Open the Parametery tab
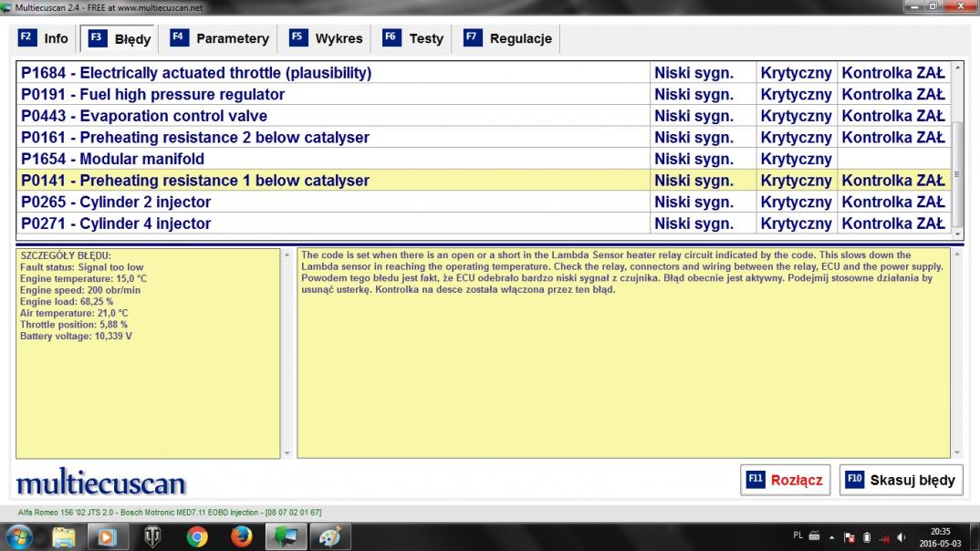 coord(220,38)
